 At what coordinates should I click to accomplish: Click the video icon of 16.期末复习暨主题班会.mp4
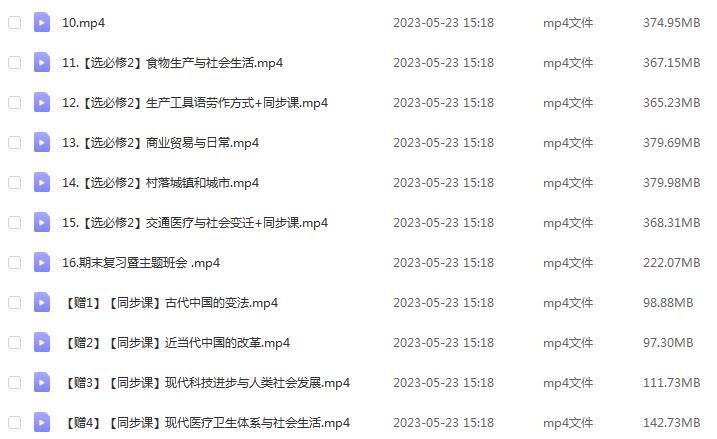click(x=42, y=262)
